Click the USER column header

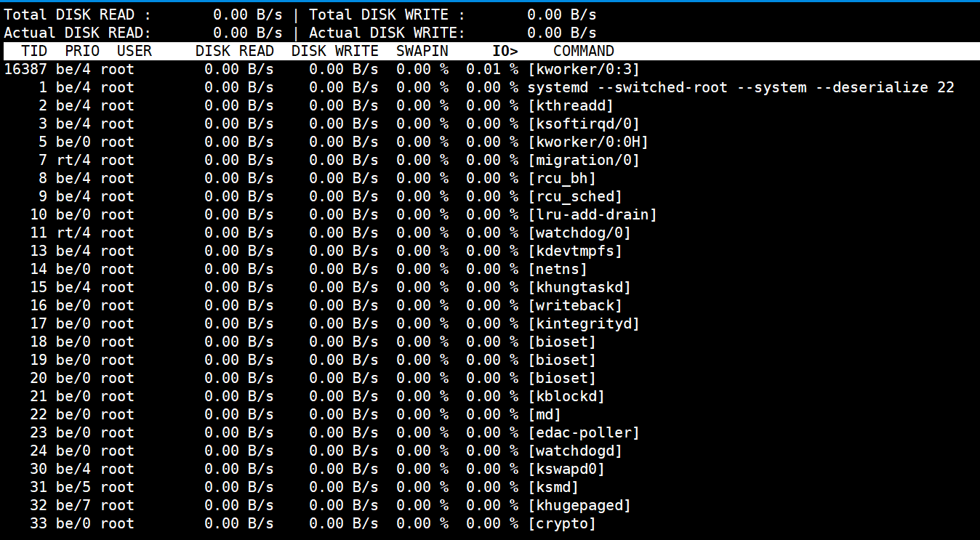(134, 51)
